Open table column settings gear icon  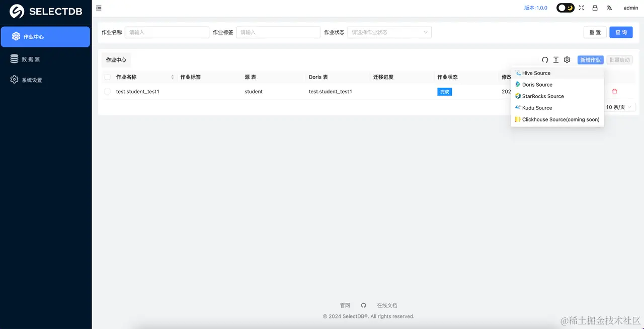coord(567,60)
